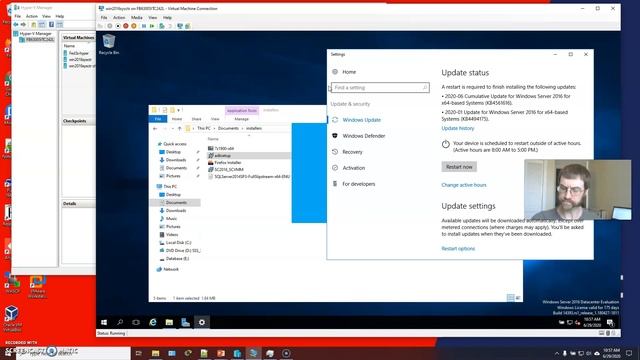Viewport: 640px width, 360px height.
Task: Open the host's Task View taskbar button
Action: coord(139,353)
